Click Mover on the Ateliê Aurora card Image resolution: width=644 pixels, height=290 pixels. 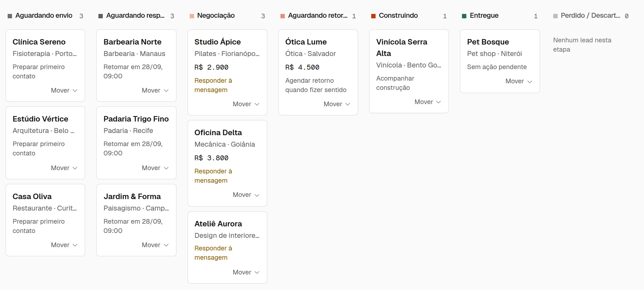click(246, 272)
